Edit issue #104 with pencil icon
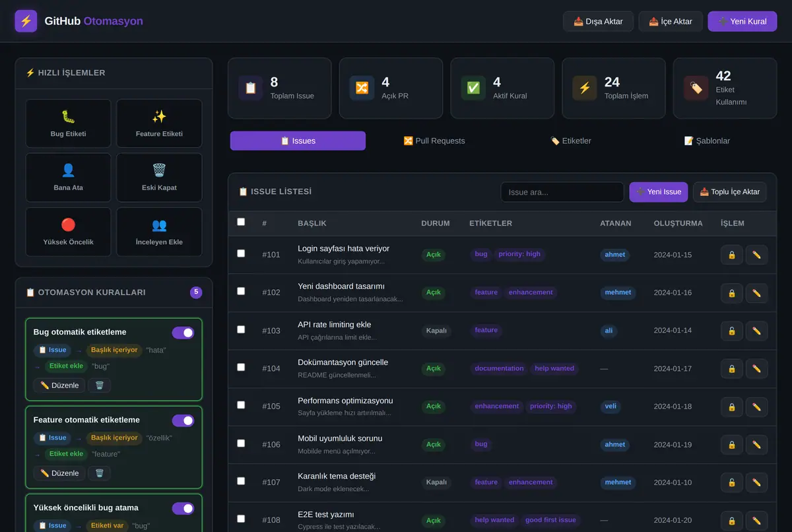The image size is (792, 532). pyautogui.click(x=756, y=369)
